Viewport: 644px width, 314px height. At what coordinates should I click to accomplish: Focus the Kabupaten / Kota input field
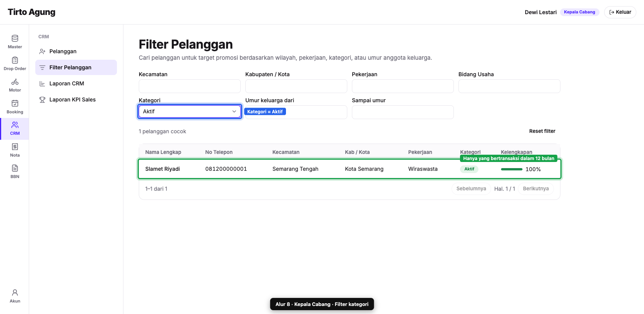[x=296, y=86]
